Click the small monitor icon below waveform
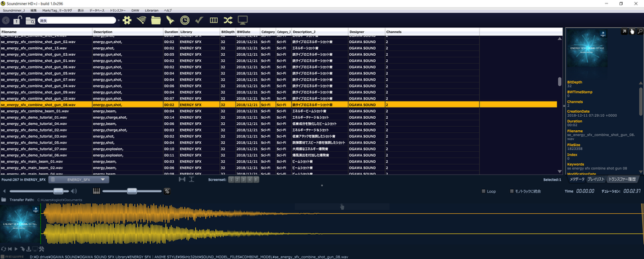The height and width of the screenshot is (259, 644). pyautogui.click(x=35, y=249)
